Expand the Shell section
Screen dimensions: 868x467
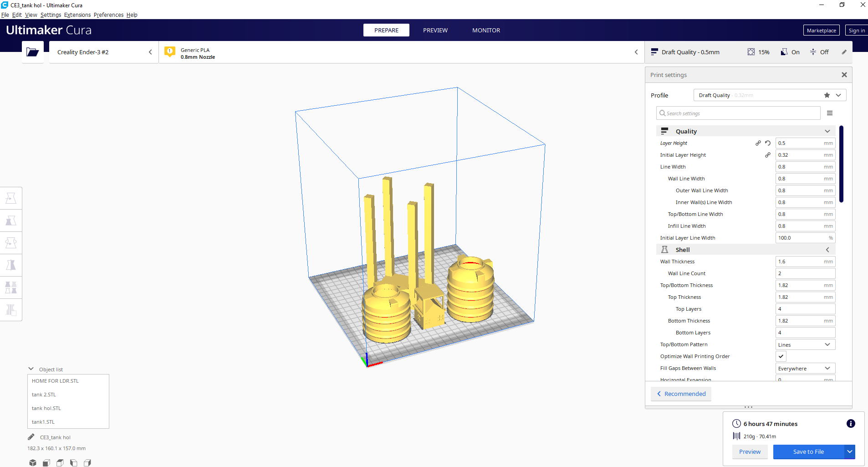pyautogui.click(x=827, y=250)
